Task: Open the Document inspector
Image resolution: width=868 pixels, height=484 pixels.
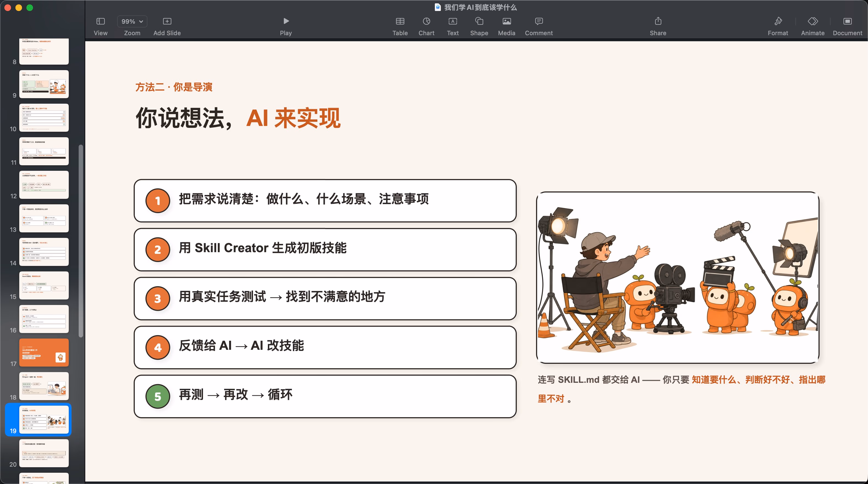Action: click(847, 26)
